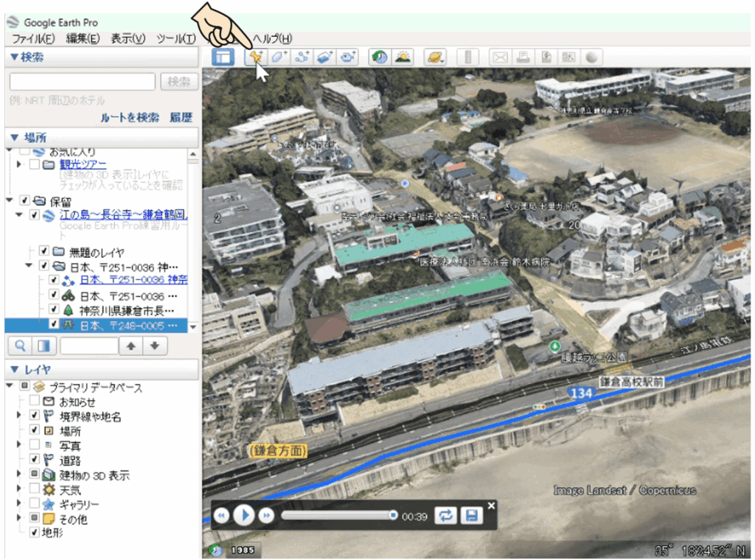The height and width of the screenshot is (560, 755).
Task: Toggle the sunlight icon in toolbar
Action: [403, 57]
